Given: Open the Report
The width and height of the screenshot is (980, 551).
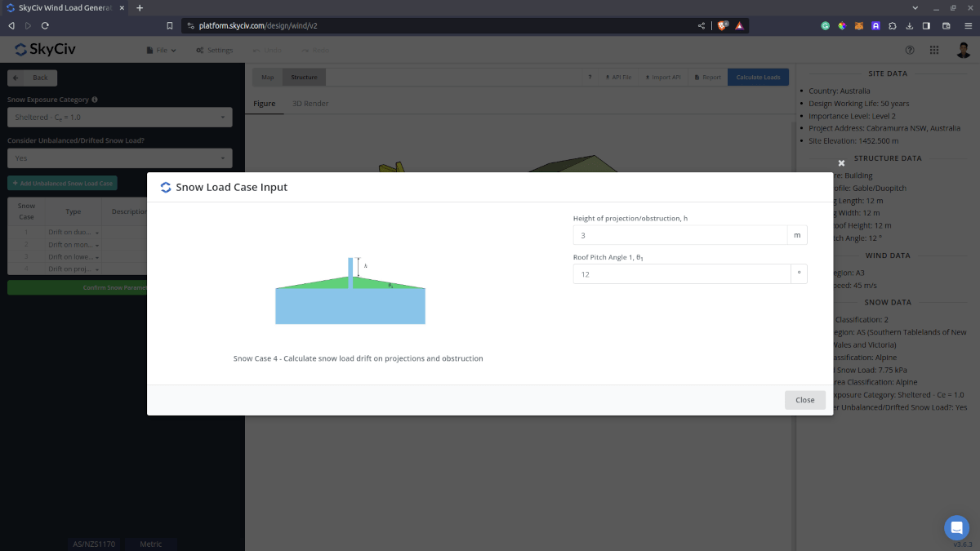Looking at the screenshot, I should 707,78.
